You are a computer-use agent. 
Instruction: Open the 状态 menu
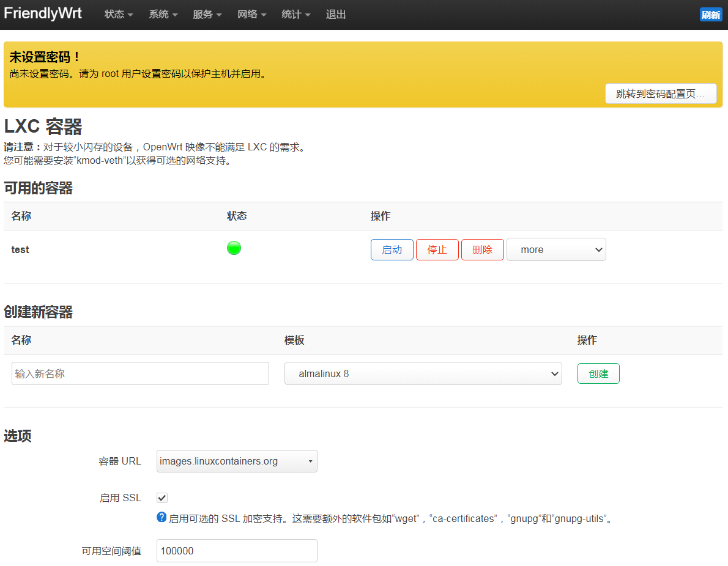click(x=119, y=15)
